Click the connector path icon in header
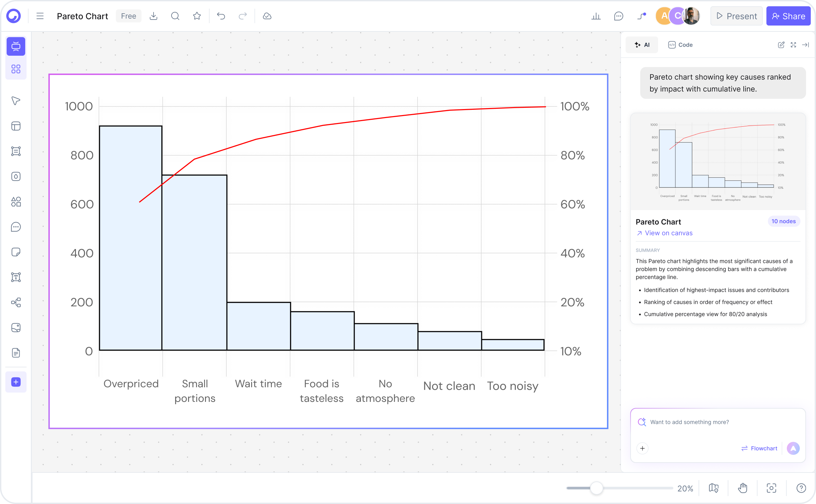 642,16
